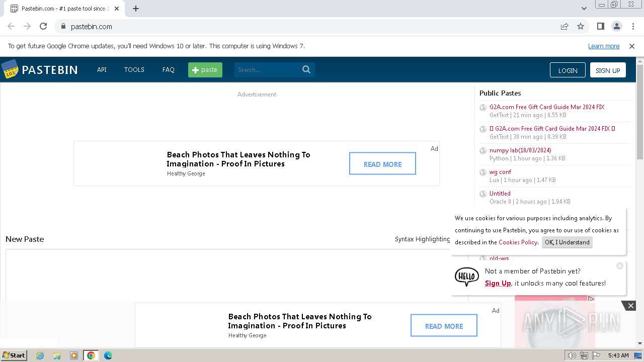This screenshot has height=362, width=644.
Task: Click the volume speaker tray icon
Action: coord(572,355)
